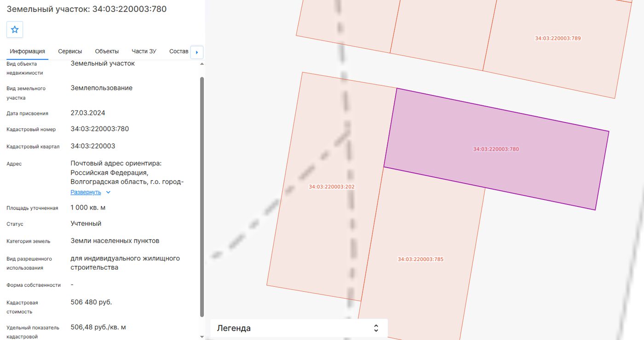Open the Части ЗУ tab
This screenshot has height=340, width=644.
[x=144, y=51]
